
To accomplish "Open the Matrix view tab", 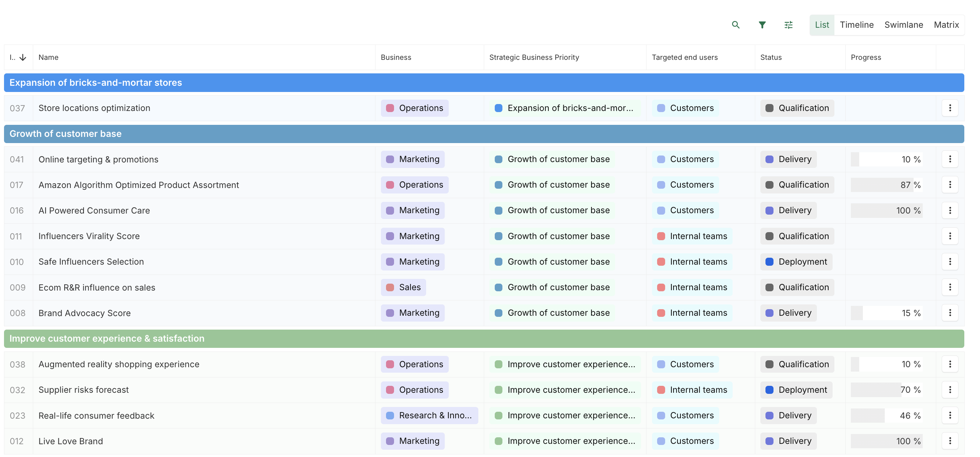I will click(946, 24).
